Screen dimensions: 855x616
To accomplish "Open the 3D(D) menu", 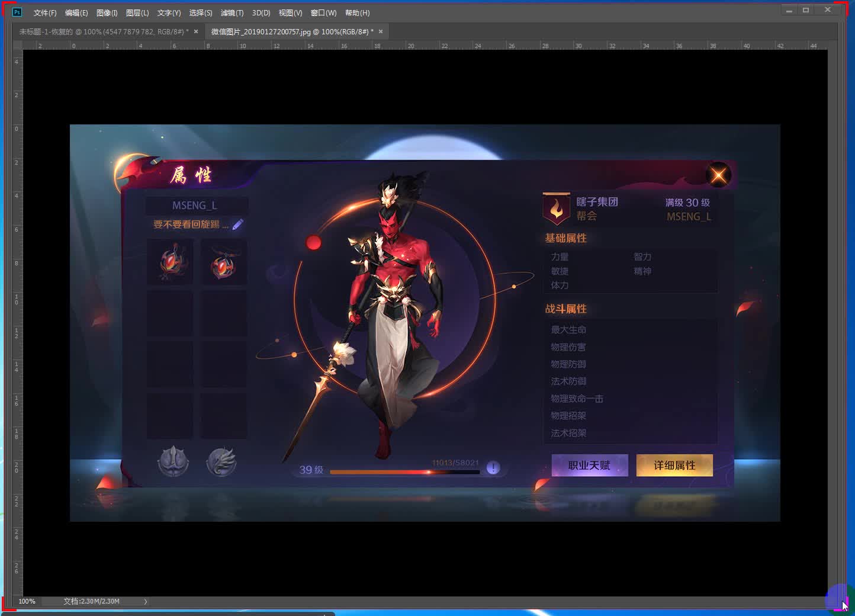I will click(261, 12).
